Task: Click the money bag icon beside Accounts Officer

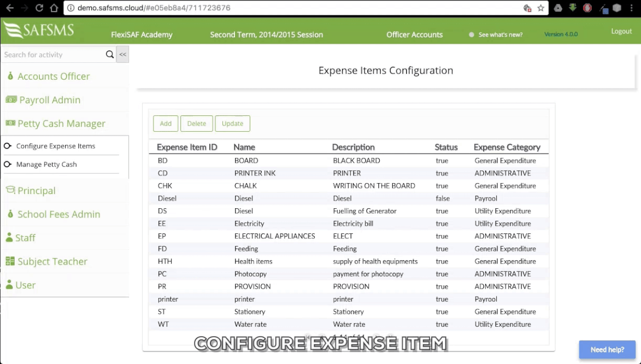Action: click(x=10, y=76)
